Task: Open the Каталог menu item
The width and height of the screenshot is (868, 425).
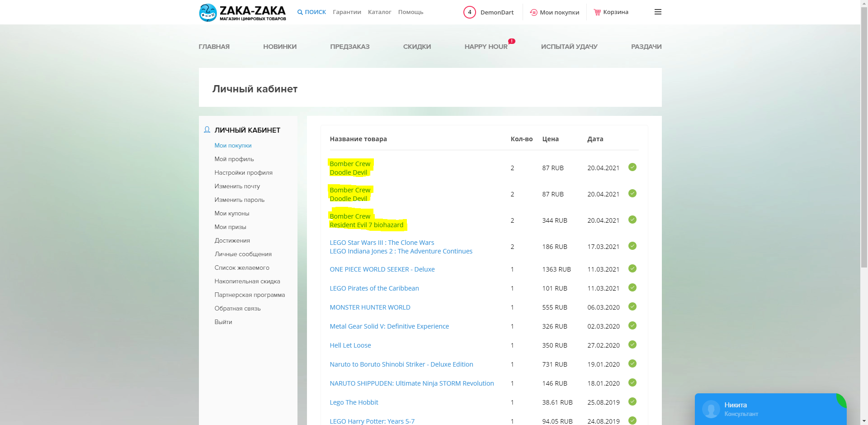Action: coord(379,12)
